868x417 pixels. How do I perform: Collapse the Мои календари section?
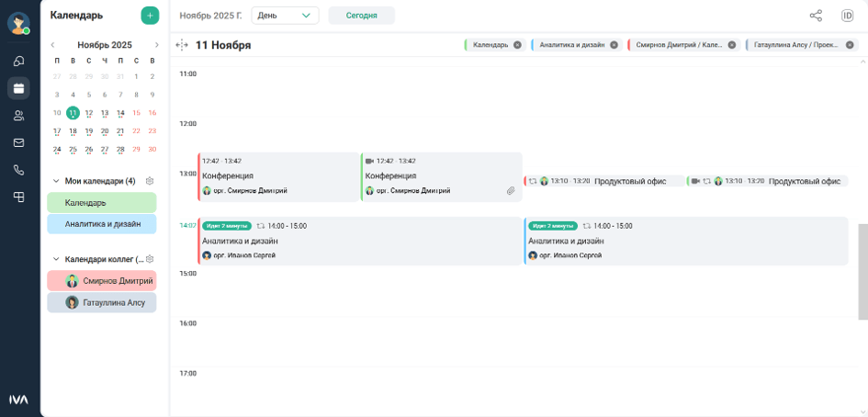[x=56, y=181]
